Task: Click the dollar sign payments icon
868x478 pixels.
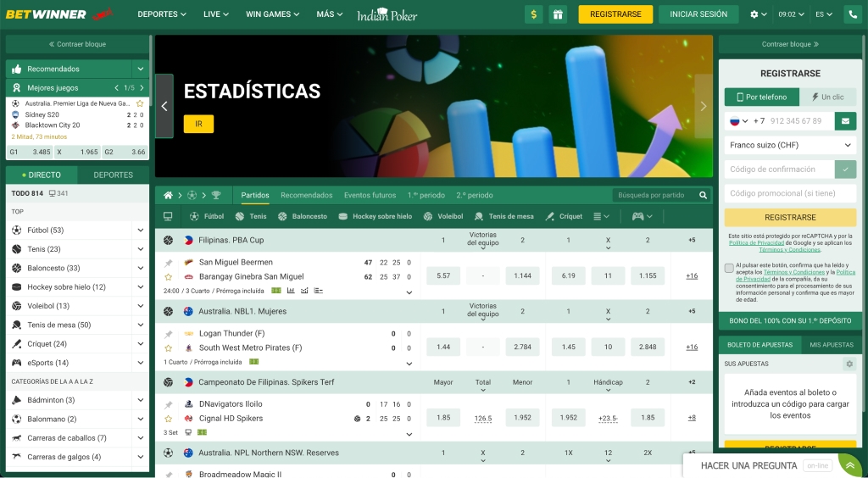Action: point(534,14)
